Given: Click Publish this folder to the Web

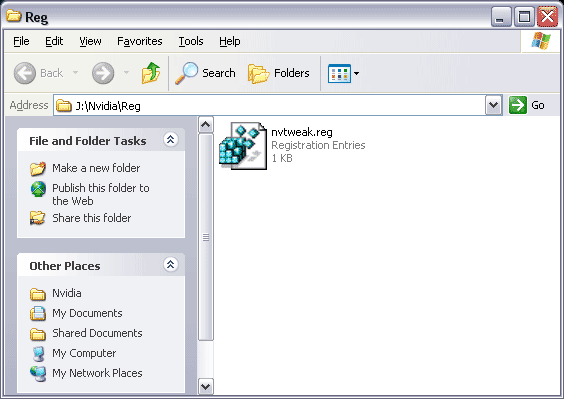Looking at the screenshot, I should coord(101,194).
